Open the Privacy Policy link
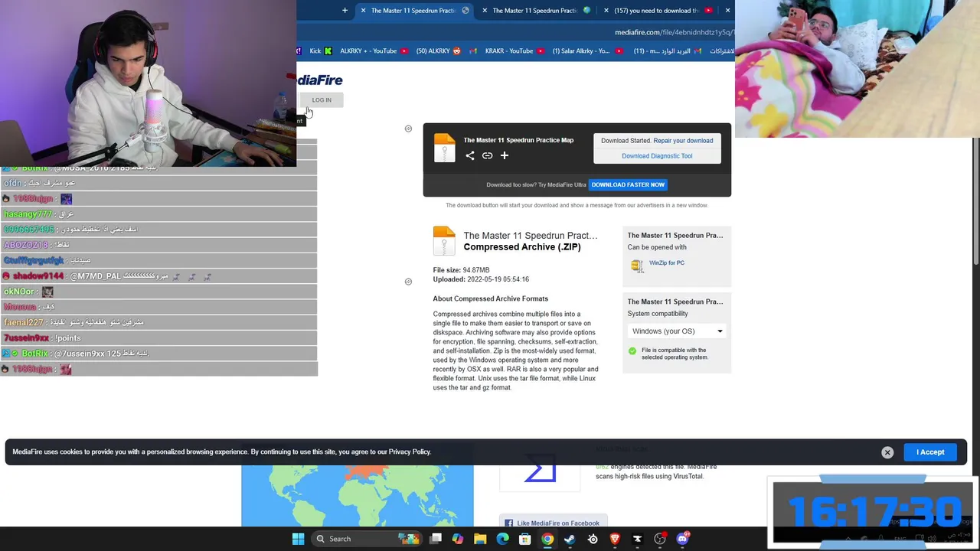 point(410,452)
